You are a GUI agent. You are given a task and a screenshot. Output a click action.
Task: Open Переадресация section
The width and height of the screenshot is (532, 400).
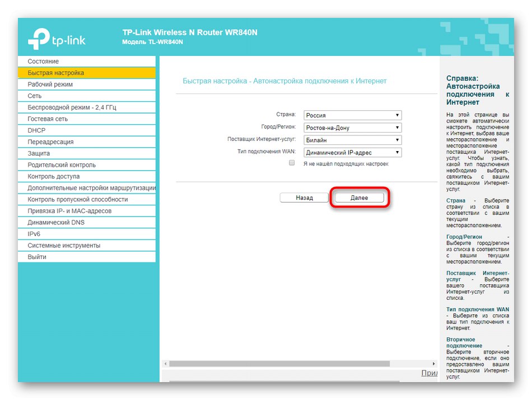click(87, 142)
